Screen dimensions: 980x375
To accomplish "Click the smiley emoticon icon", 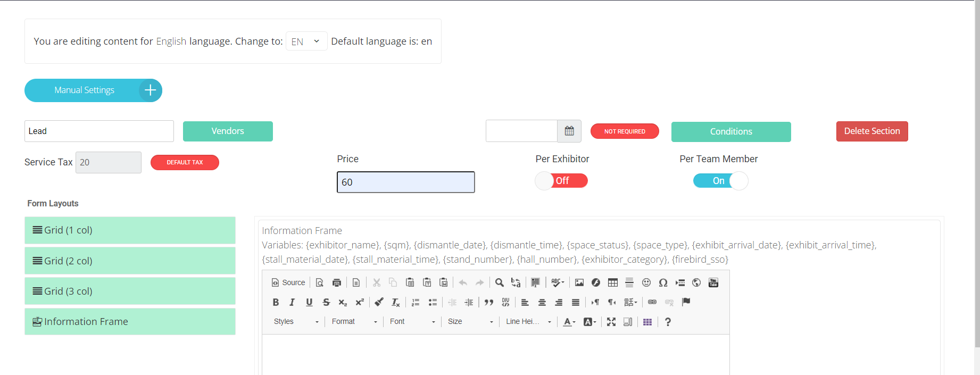I will click(646, 282).
